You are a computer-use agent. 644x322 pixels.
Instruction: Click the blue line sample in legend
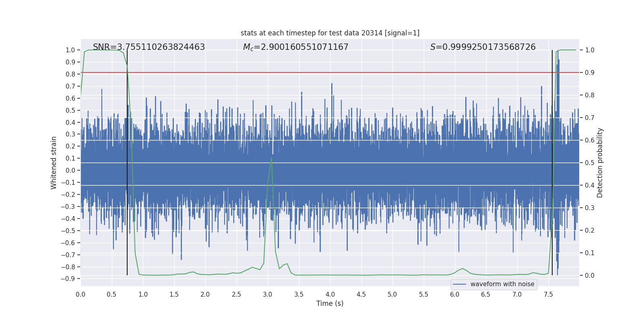point(459,284)
